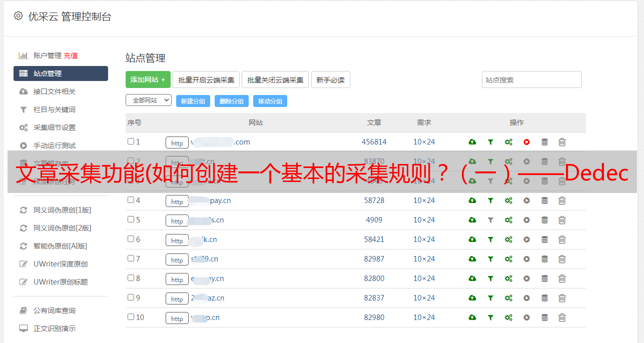644x343 pixels.
Task: Click the 移动分组 button
Action: 270,101
